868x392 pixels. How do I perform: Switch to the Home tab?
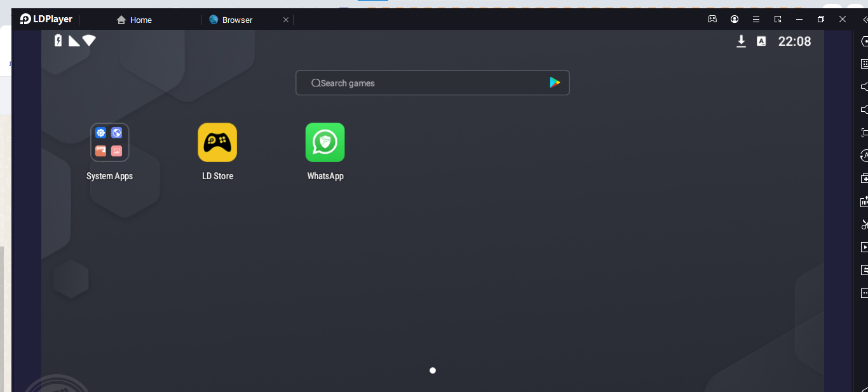click(134, 20)
